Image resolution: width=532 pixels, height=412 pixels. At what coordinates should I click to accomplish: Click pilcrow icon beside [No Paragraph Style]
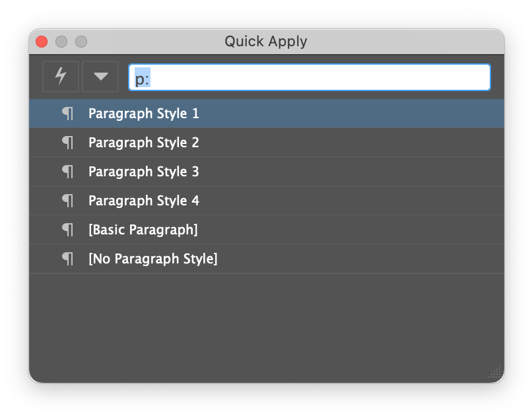(68, 259)
